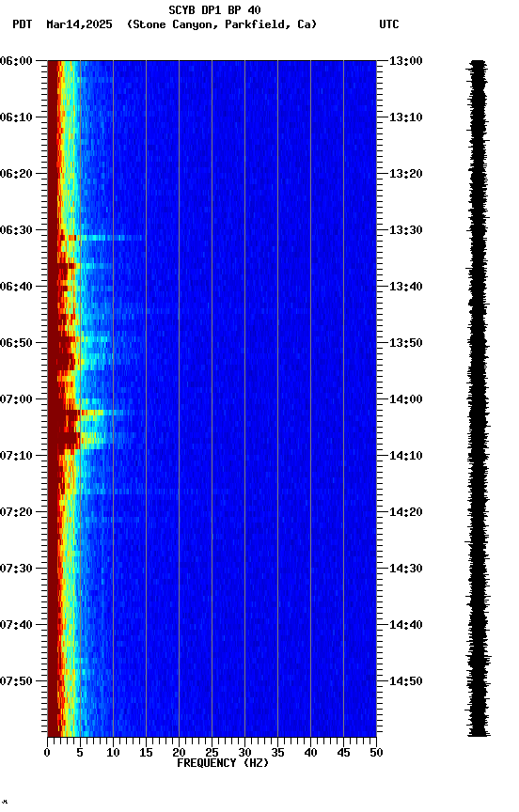Click the '10' frequency axis tick label
The width and height of the screenshot is (519, 812).
113,753
